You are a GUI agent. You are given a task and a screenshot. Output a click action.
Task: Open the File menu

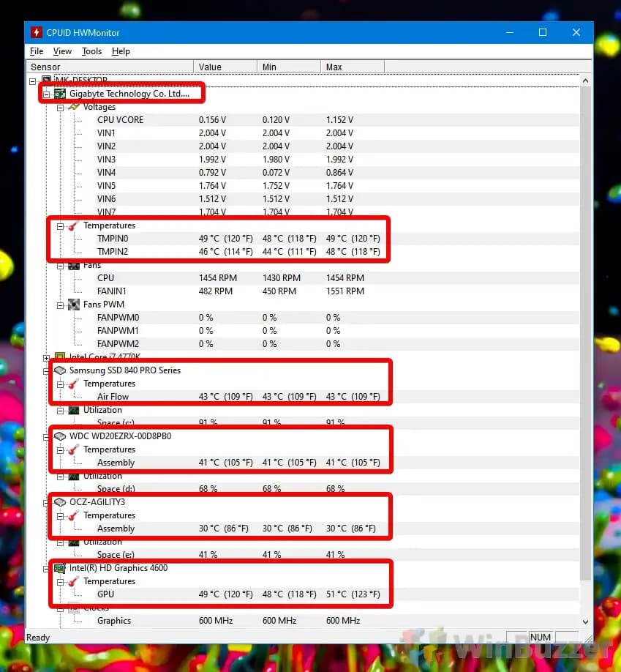click(37, 51)
